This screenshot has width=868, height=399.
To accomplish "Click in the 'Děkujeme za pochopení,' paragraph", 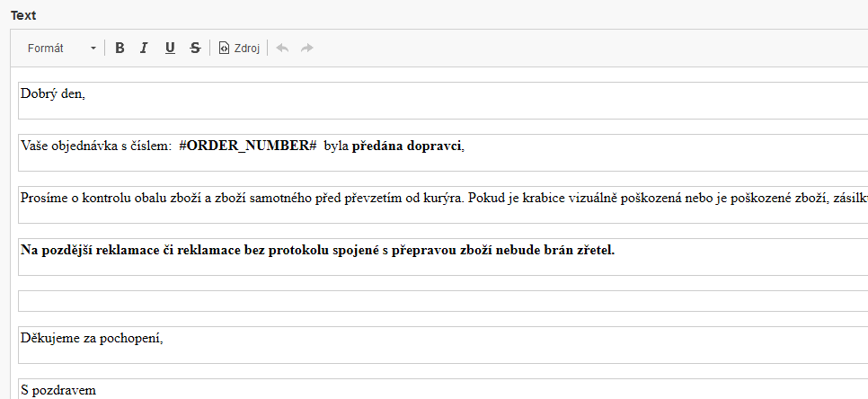I will pos(92,338).
